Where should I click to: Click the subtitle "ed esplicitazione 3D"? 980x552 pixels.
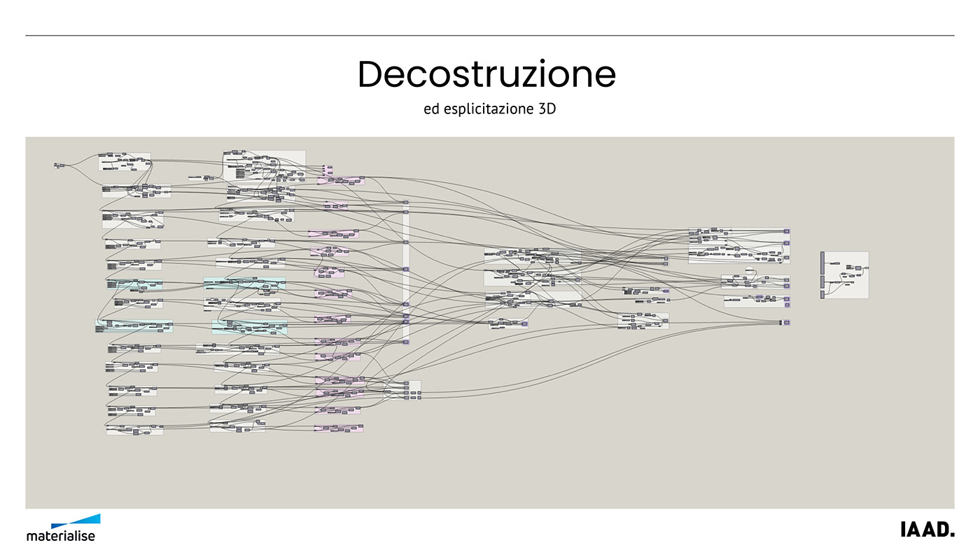pos(489,110)
